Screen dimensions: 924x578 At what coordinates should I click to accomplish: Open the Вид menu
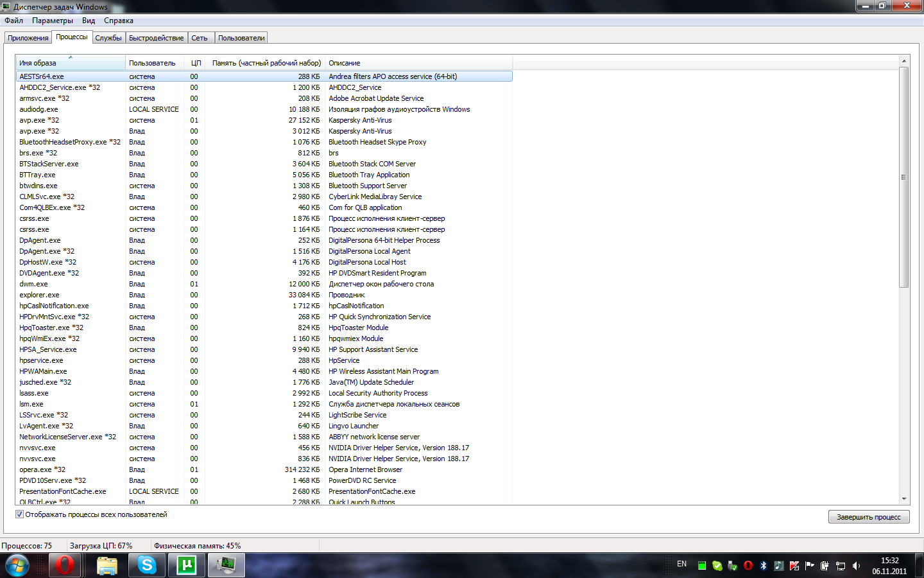[89, 21]
